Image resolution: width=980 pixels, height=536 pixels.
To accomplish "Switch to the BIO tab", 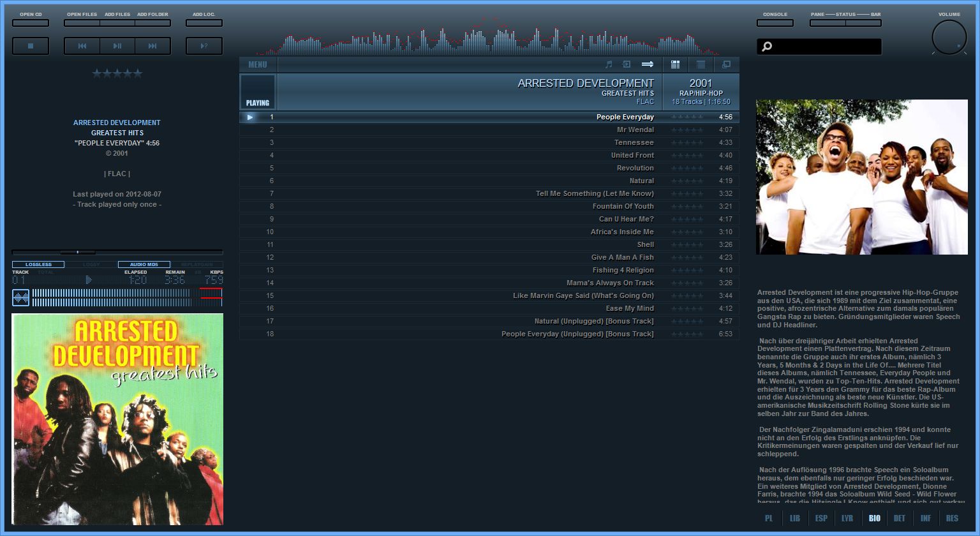I will pos(874,518).
